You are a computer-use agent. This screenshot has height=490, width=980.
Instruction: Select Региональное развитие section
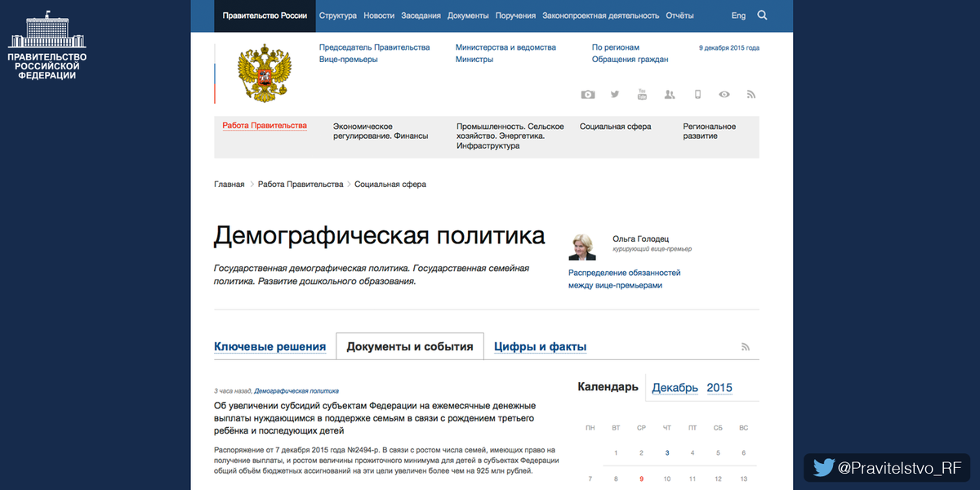coord(710,131)
